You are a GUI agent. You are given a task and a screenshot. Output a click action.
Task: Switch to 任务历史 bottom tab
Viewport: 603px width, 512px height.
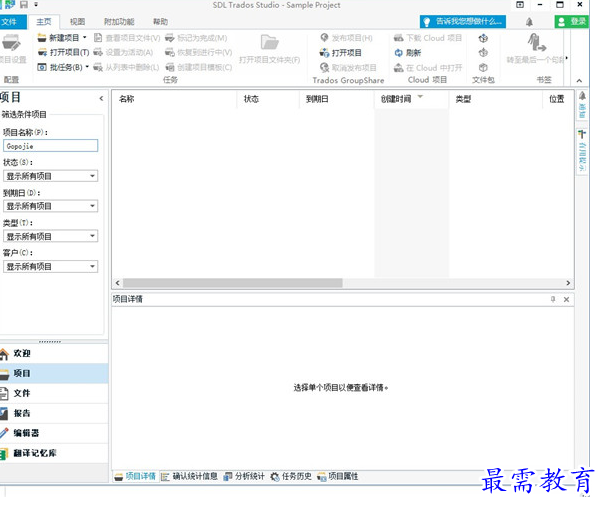coord(291,477)
